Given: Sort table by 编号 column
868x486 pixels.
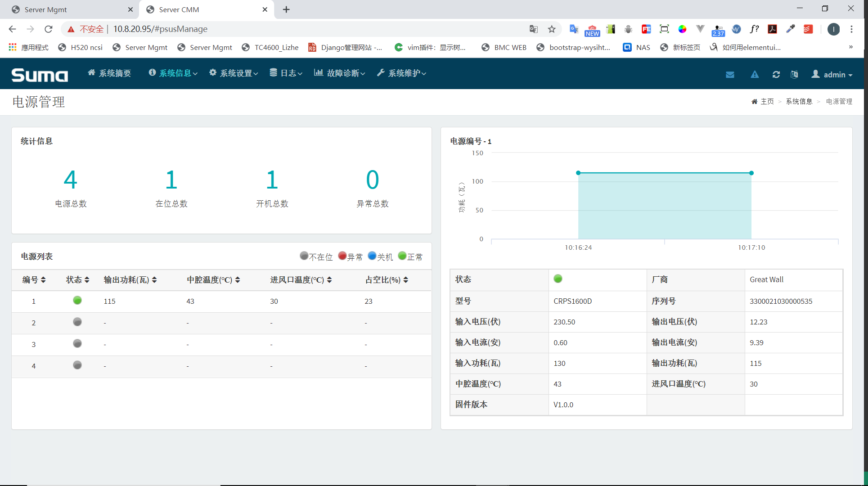Looking at the screenshot, I should point(34,280).
